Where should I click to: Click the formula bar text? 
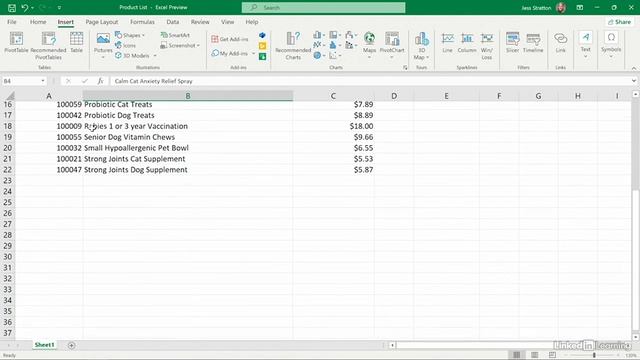[153, 81]
